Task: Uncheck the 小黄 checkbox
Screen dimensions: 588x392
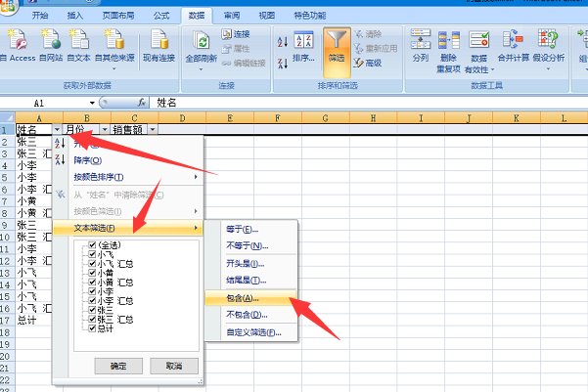Action: coord(92,273)
